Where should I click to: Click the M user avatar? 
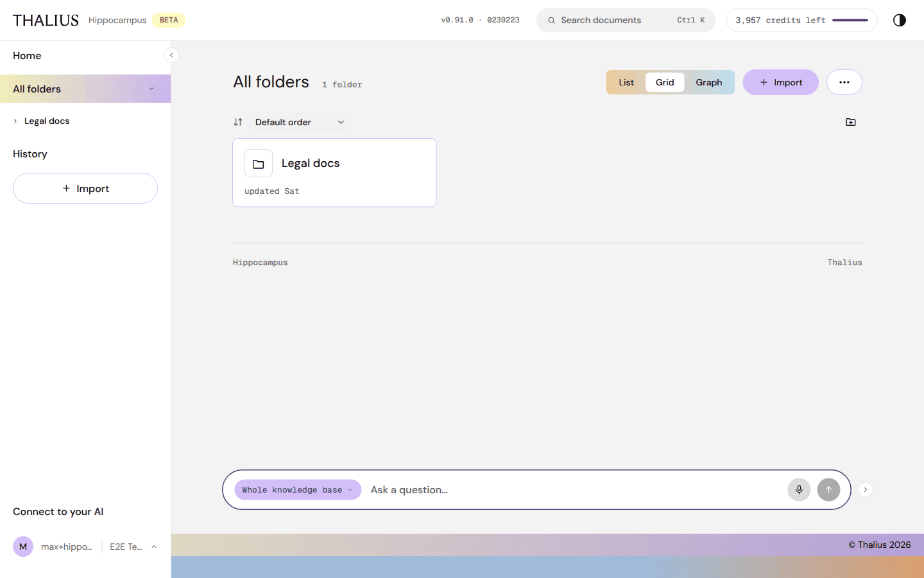(23, 547)
